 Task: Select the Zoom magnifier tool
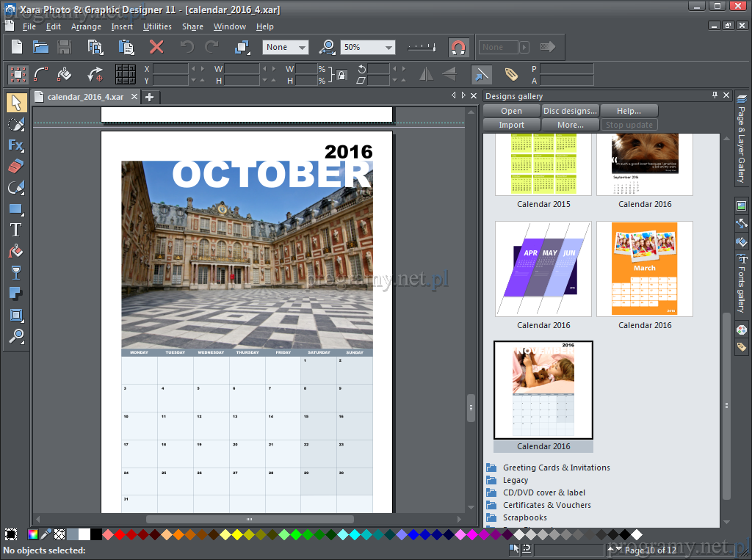16,336
